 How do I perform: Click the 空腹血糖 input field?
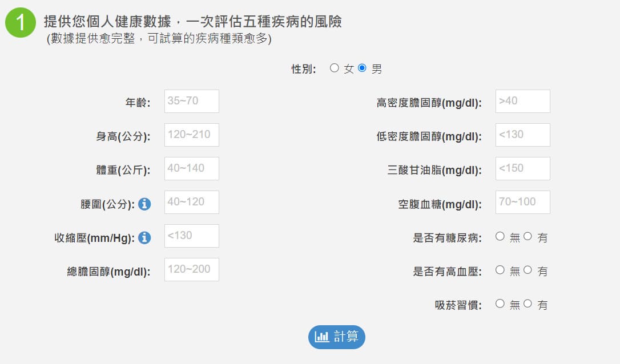(x=522, y=203)
